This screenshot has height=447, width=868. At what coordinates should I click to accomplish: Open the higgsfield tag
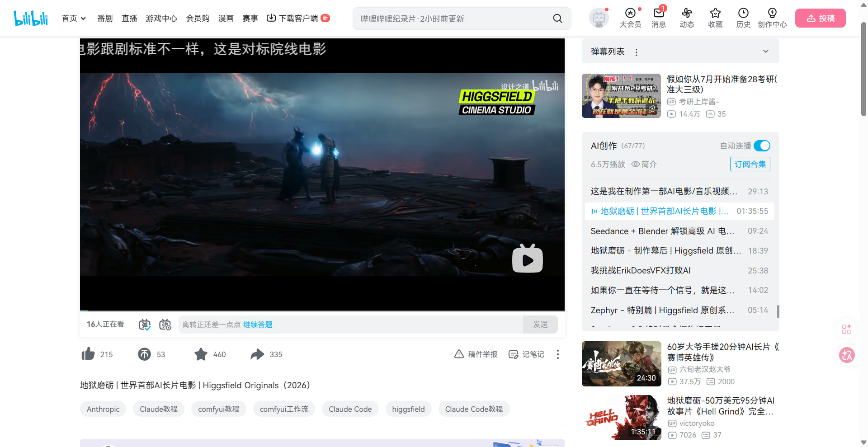(408, 409)
